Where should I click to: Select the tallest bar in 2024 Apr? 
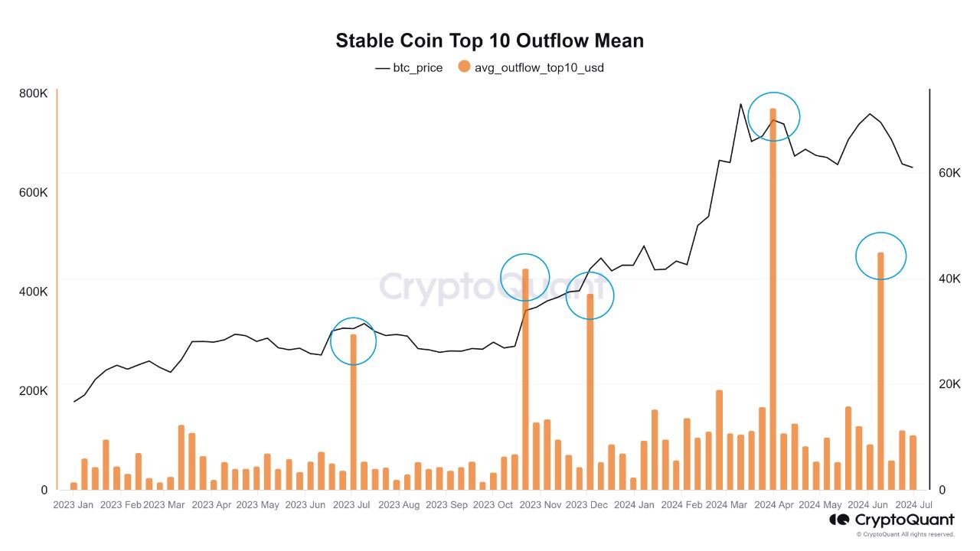pyautogui.click(x=773, y=299)
